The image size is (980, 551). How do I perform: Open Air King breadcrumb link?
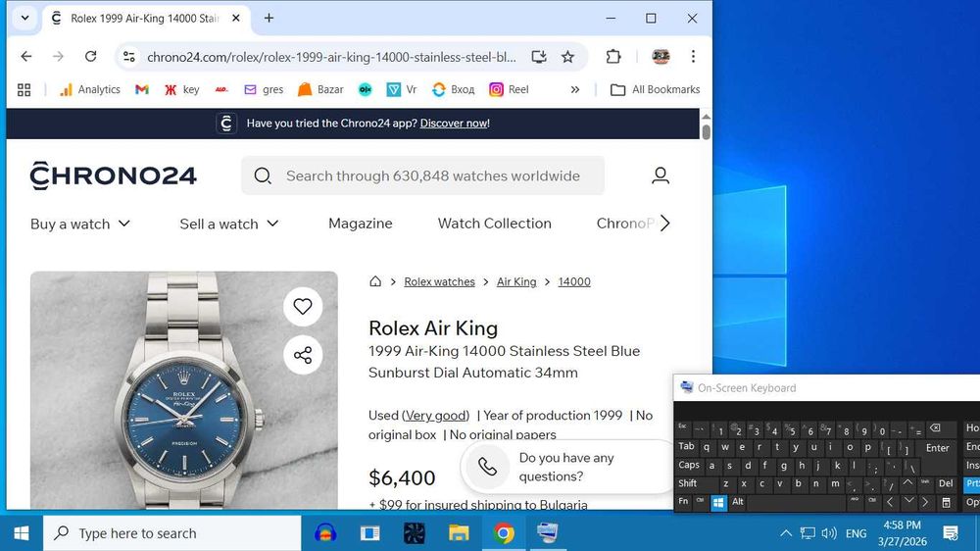(516, 282)
